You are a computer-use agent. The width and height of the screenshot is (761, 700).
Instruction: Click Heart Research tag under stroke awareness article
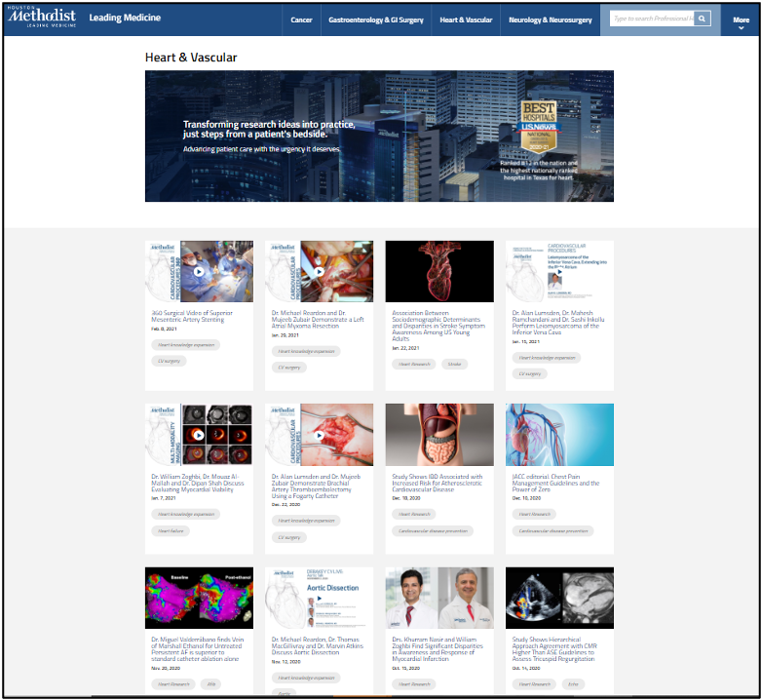point(414,364)
